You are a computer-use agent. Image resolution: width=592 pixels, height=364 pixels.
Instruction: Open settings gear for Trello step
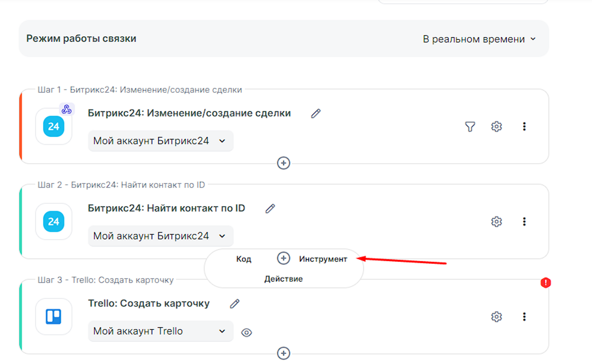click(x=496, y=317)
